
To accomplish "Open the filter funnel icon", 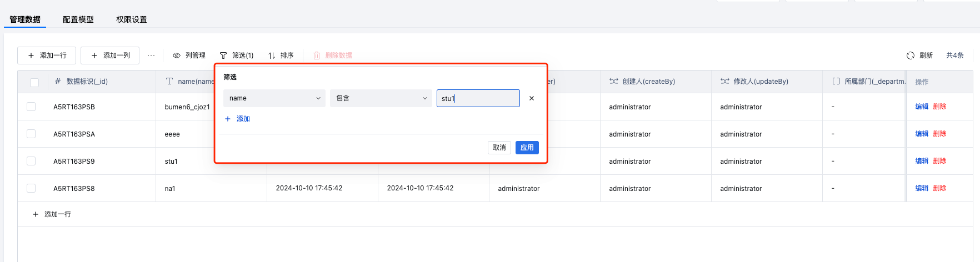I will 223,56.
